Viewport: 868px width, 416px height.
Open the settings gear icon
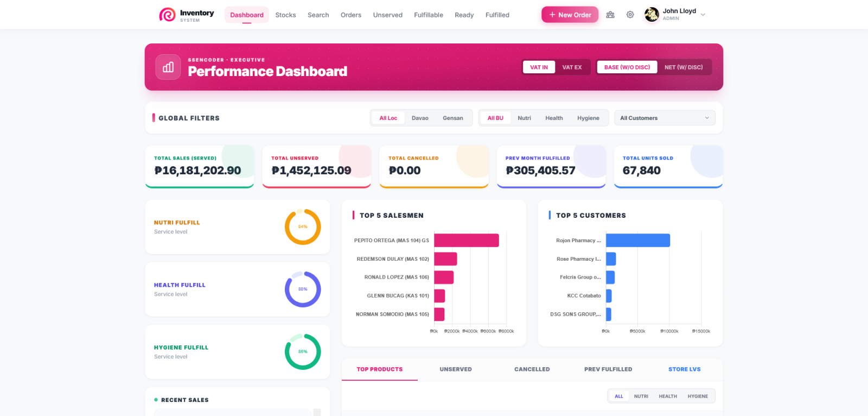click(630, 15)
